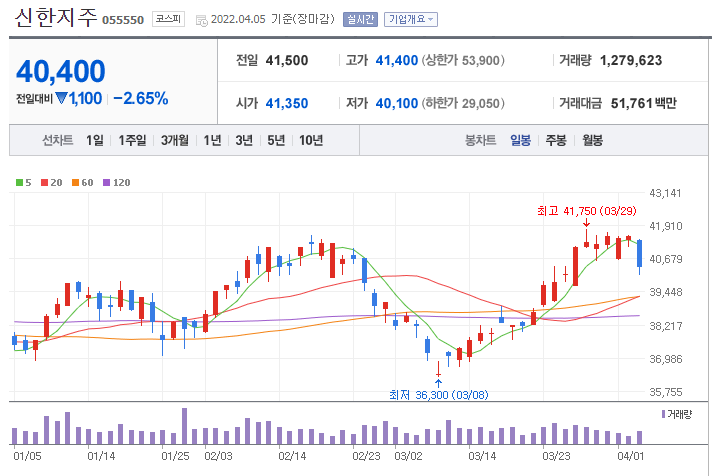Select the 1일 line chart tab
Screen dimensions: 712x476
coord(95,140)
